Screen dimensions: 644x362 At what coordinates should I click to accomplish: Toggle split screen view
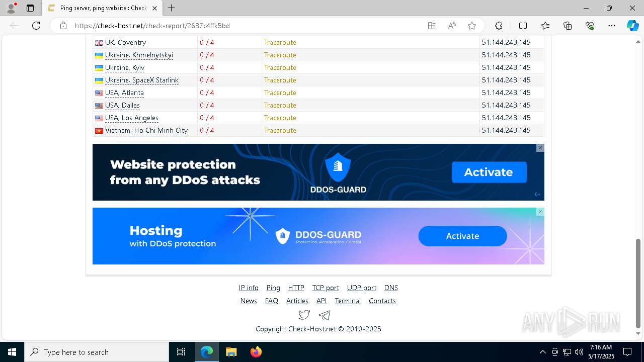(x=523, y=26)
